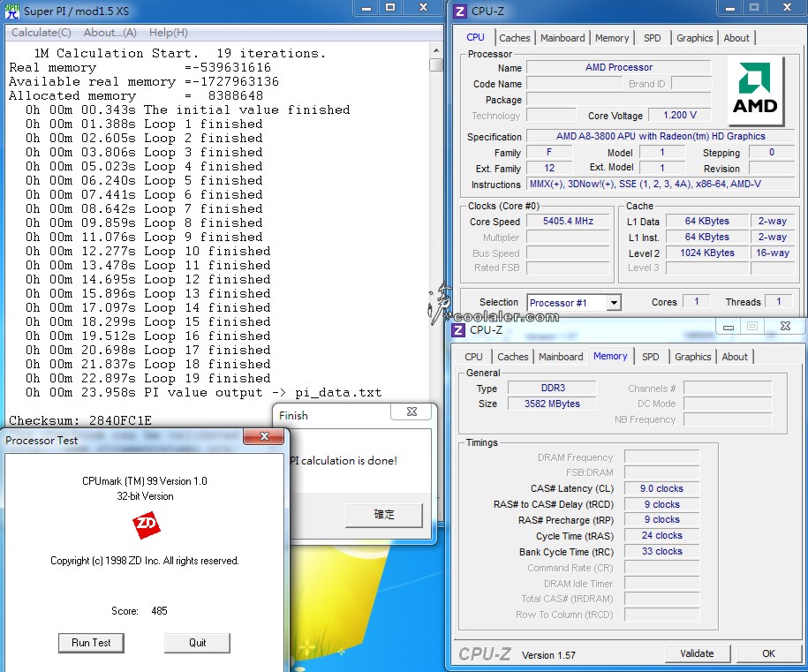Click the Super PI vertical scrollbar thumb
Screen dimensions: 808x672
point(436,65)
